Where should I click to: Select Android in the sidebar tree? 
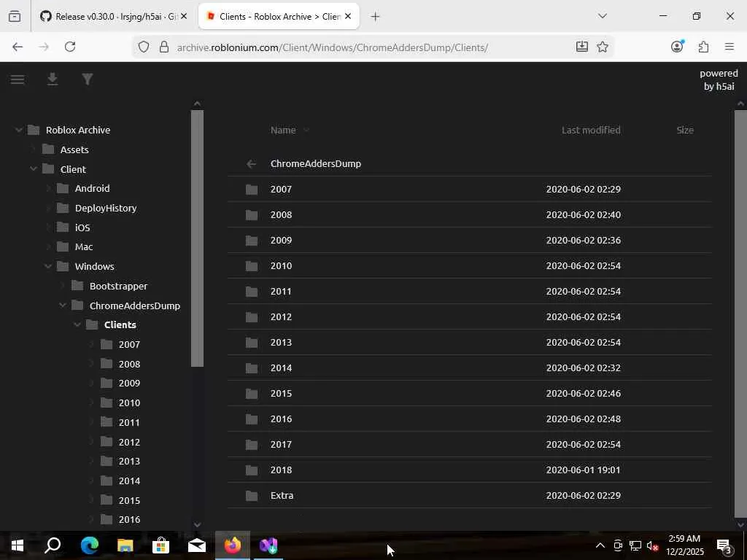point(92,189)
